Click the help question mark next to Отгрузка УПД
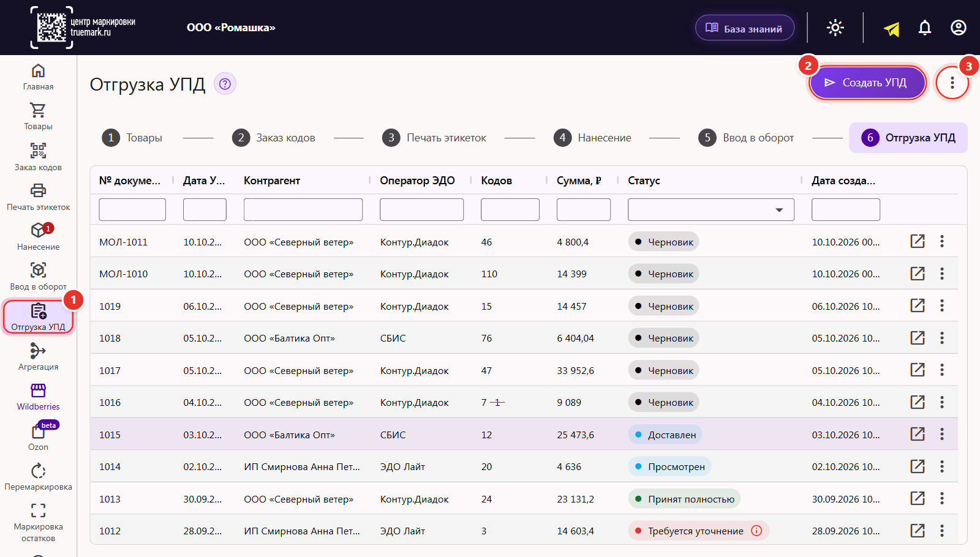980x557 pixels. pos(225,84)
